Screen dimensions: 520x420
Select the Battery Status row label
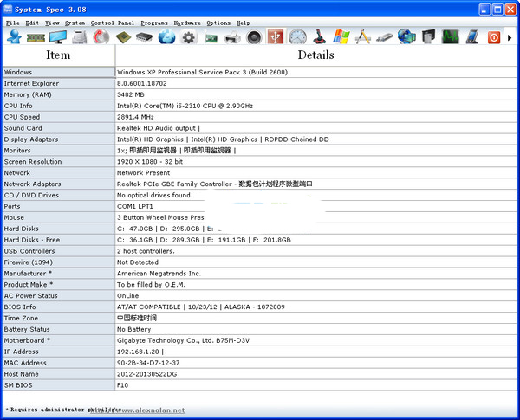click(59, 329)
